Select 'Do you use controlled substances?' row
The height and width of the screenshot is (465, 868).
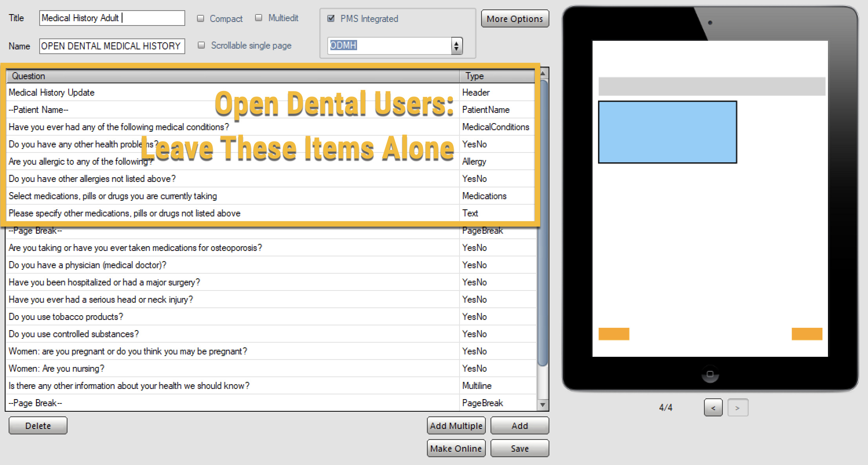click(x=271, y=334)
